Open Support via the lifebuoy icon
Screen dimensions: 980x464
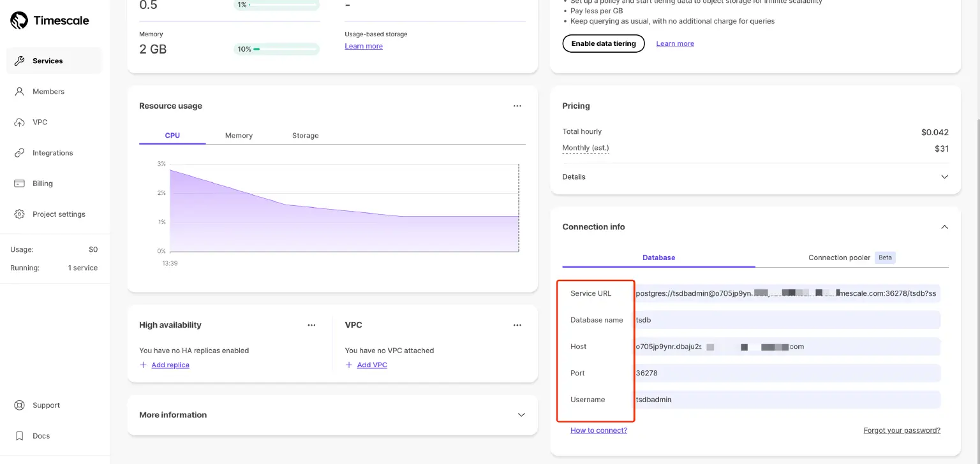(20, 405)
